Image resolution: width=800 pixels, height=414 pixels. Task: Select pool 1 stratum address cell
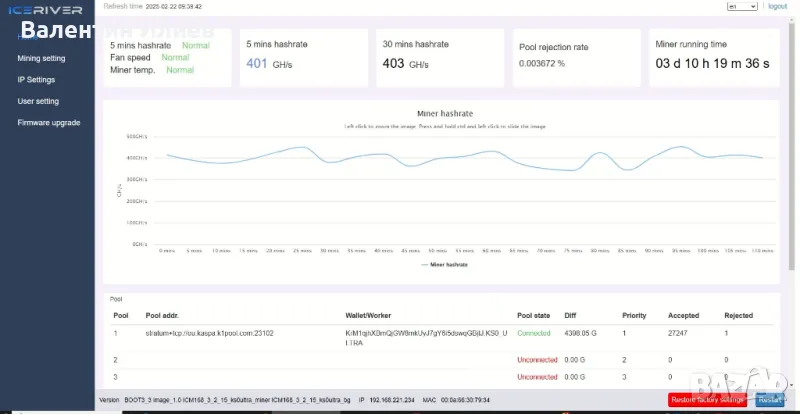pyautogui.click(x=210, y=333)
